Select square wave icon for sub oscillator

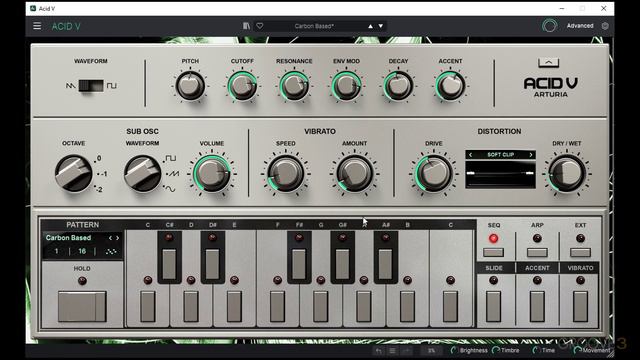point(171,158)
